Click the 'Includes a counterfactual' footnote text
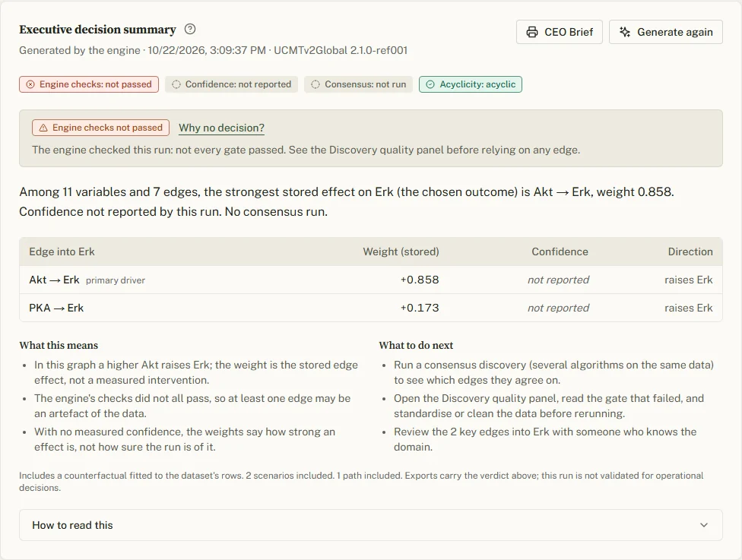The image size is (742, 560). click(x=362, y=482)
